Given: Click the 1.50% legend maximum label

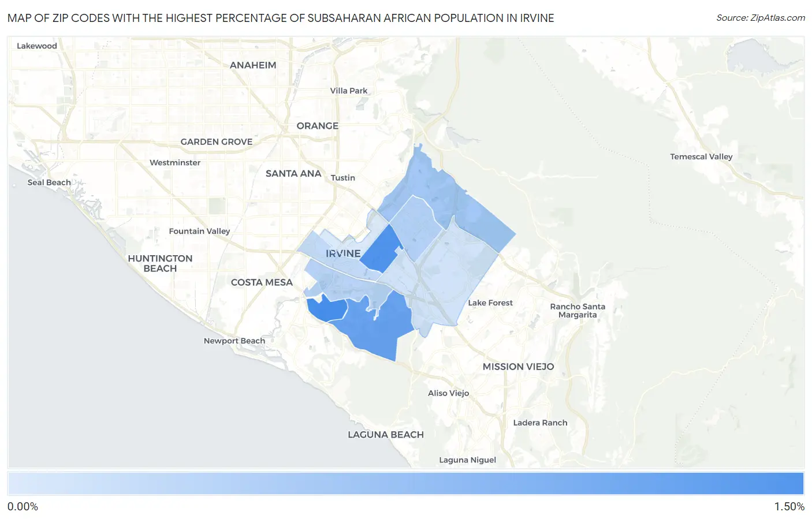Looking at the screenshot, I should 789,507.
